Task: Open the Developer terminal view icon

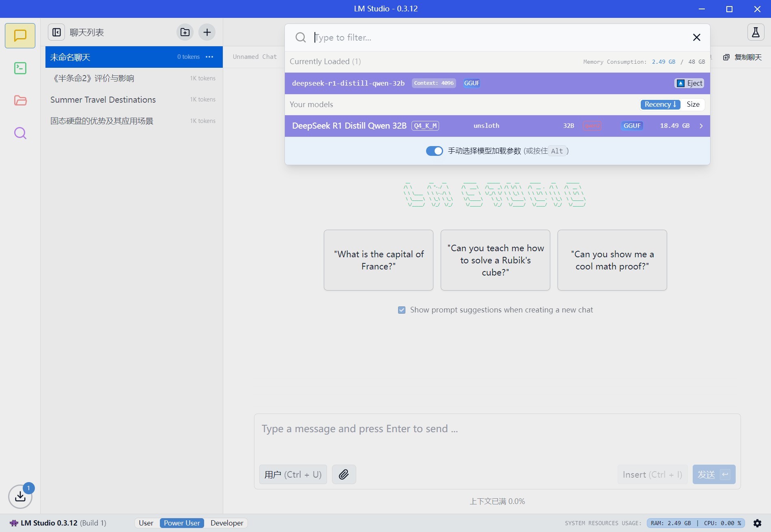Action: [x=20, y=68]
